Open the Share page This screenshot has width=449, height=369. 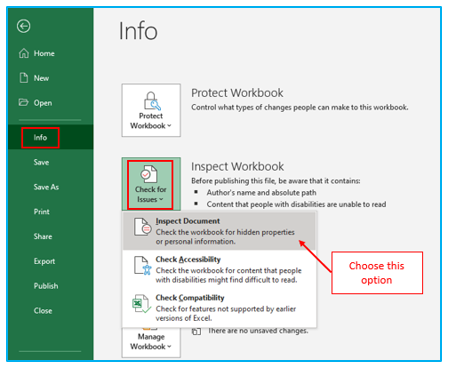pyautogui.click(x=43, y=236)
